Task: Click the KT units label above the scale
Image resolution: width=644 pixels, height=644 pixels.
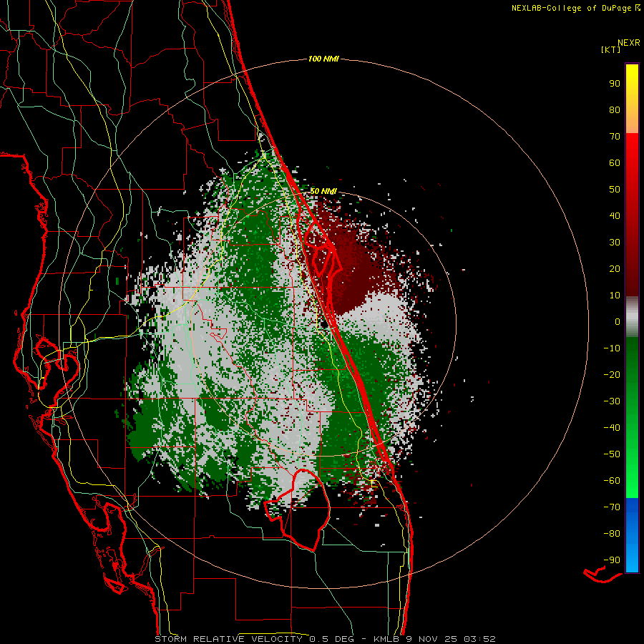Action: click(611, 49)
